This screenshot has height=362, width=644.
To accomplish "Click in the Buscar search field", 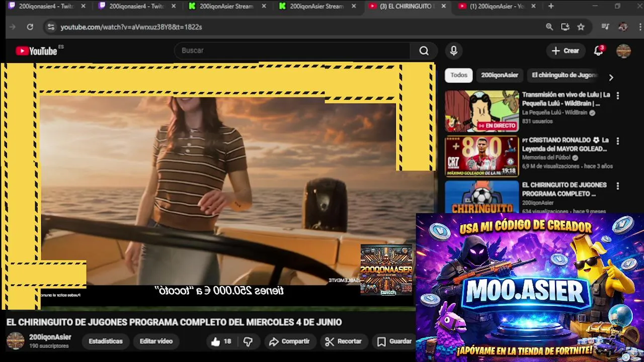I will pyautogui.click(x=292, y=51).
